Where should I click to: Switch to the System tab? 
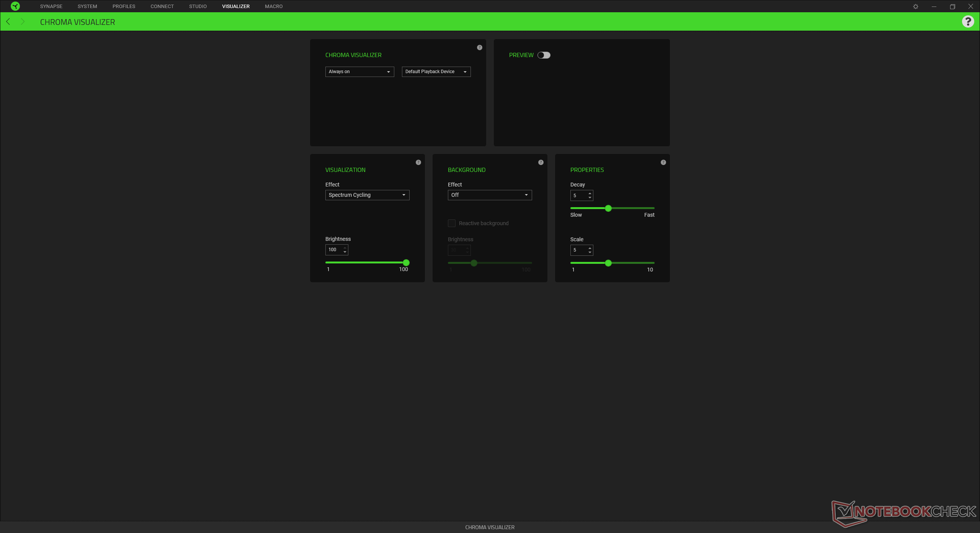pyautogui.click(x=87, y=7)
